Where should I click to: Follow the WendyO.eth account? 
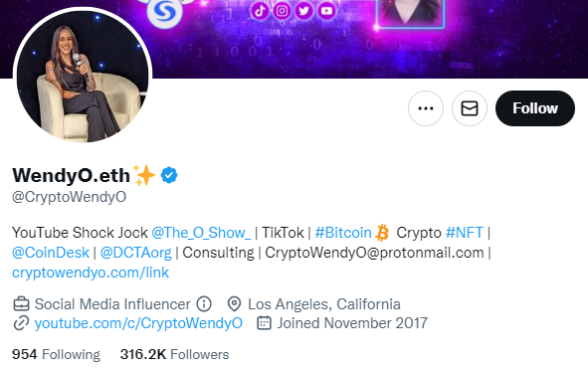point(535,108)
